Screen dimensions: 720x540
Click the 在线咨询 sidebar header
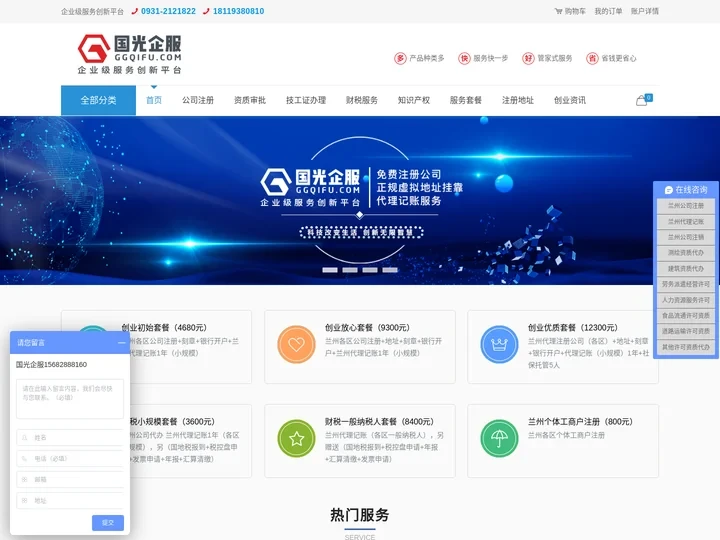pos(686,190)
